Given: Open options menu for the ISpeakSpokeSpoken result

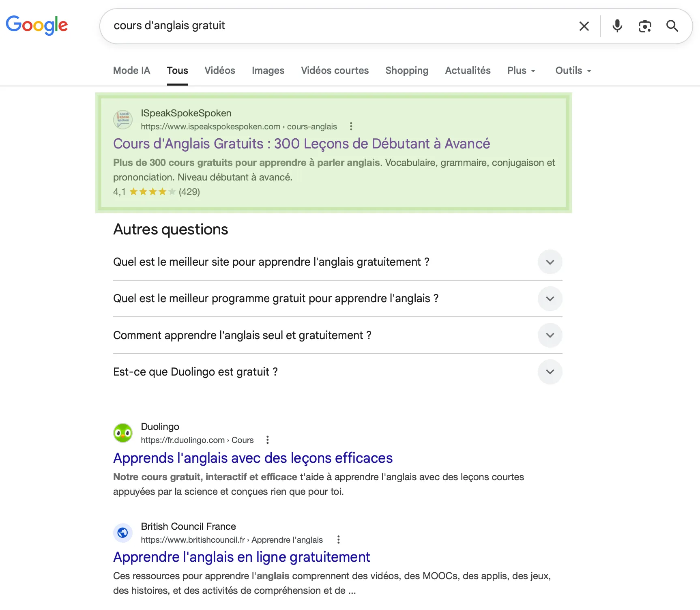Looking at the screenshot, I should pos(351,126).
